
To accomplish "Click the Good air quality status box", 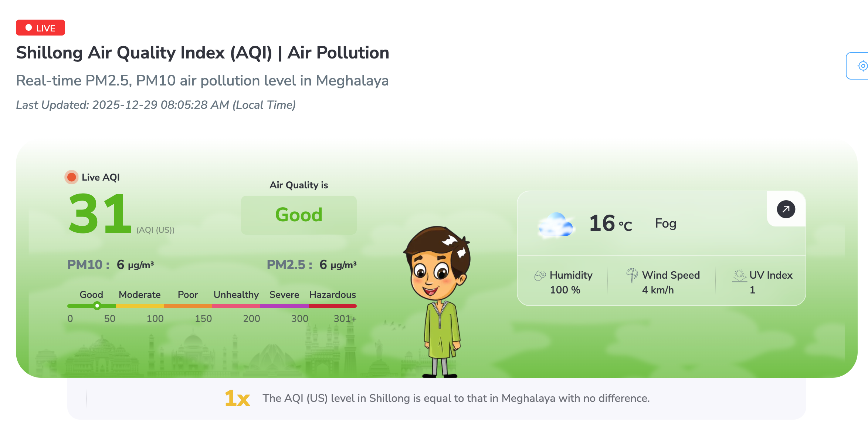I will pyautogui.click(x=299, y=215).
